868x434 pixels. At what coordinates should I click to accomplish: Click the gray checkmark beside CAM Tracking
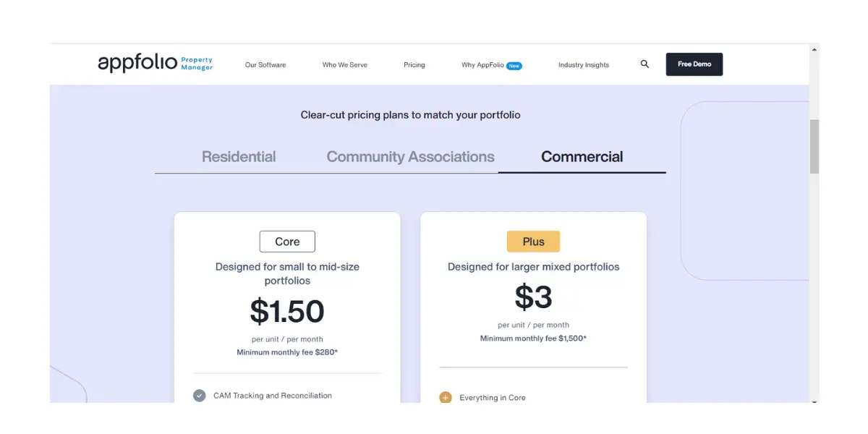pos(199,396)
